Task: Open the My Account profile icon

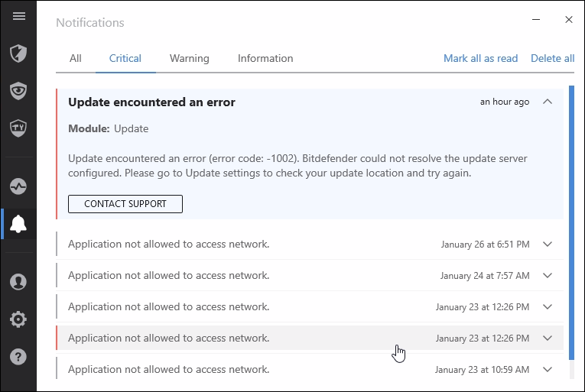Action: tap(18, 282)
